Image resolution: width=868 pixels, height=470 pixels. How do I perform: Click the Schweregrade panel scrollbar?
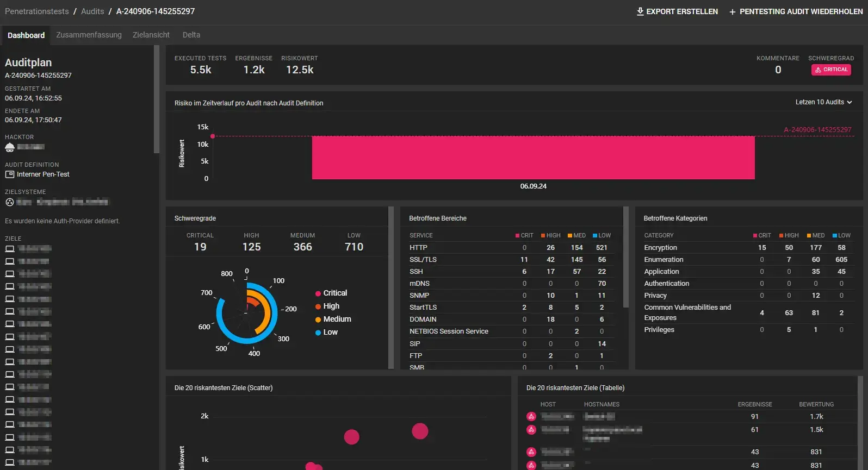(x=391, y=288)
